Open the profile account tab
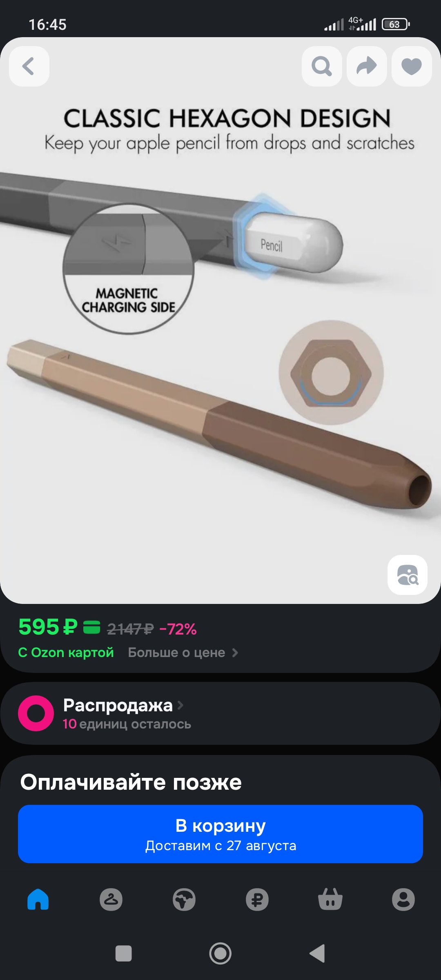This screenshot has width=441, height=980. (x=403, y=899)
